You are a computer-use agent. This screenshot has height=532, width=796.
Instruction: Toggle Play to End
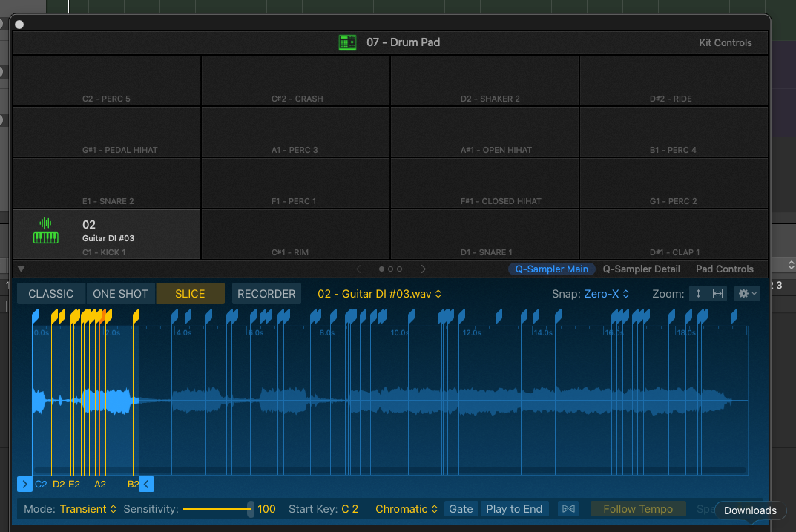(x=514, y=509)
